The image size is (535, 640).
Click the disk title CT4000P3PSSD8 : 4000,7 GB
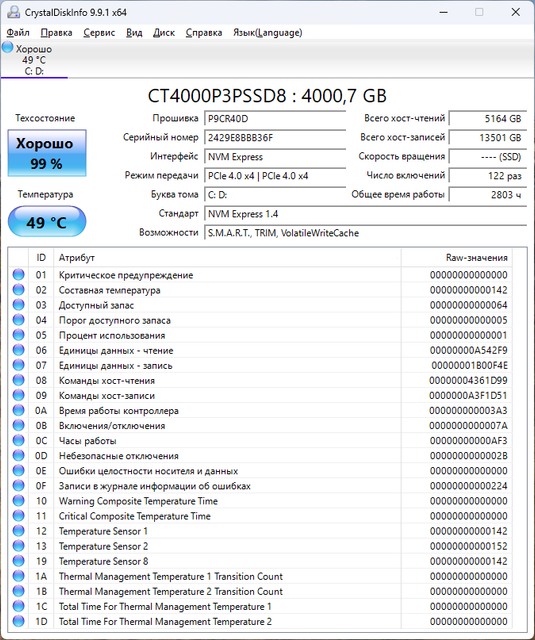[x=267, y=96]
